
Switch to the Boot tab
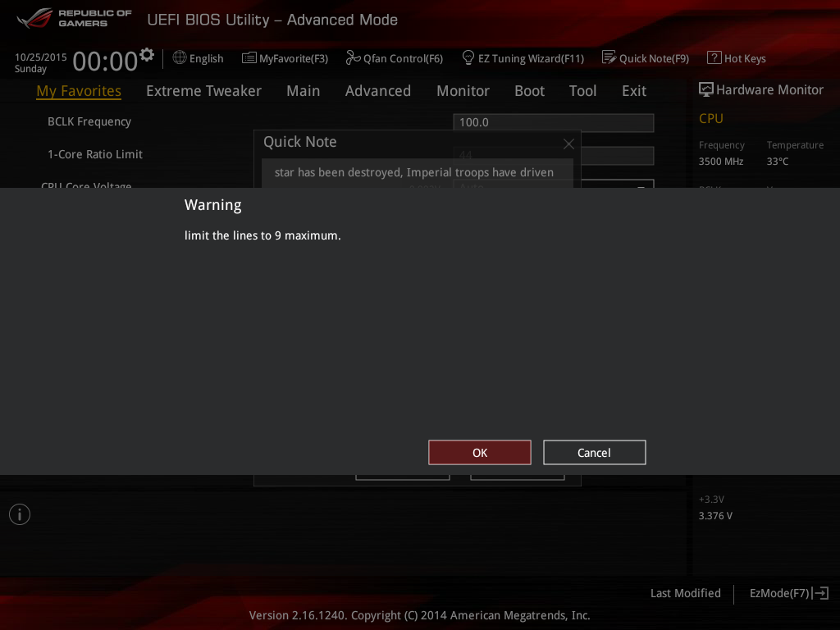tap(529, 91)
